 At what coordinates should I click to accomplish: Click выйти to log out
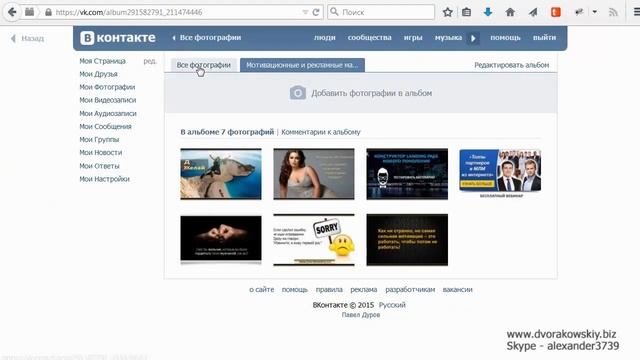(x=544, y=38)
